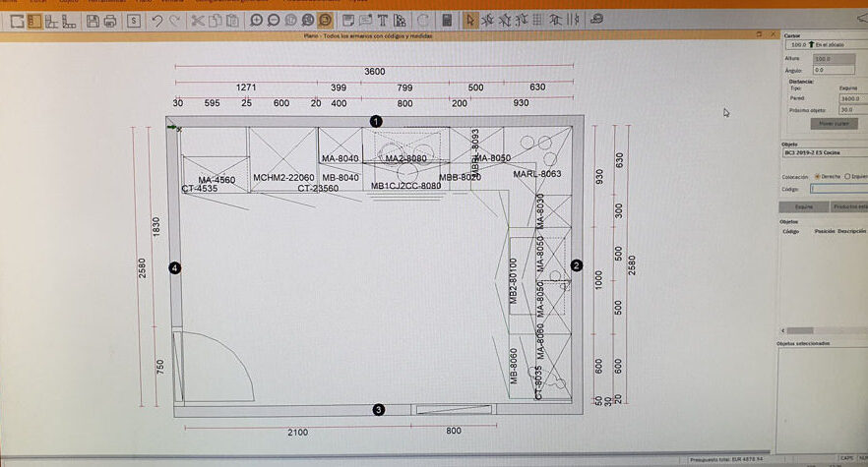Screen dimensions: 868x467
Task: Save the design with floppy disk icon
Action: (93, 21)
